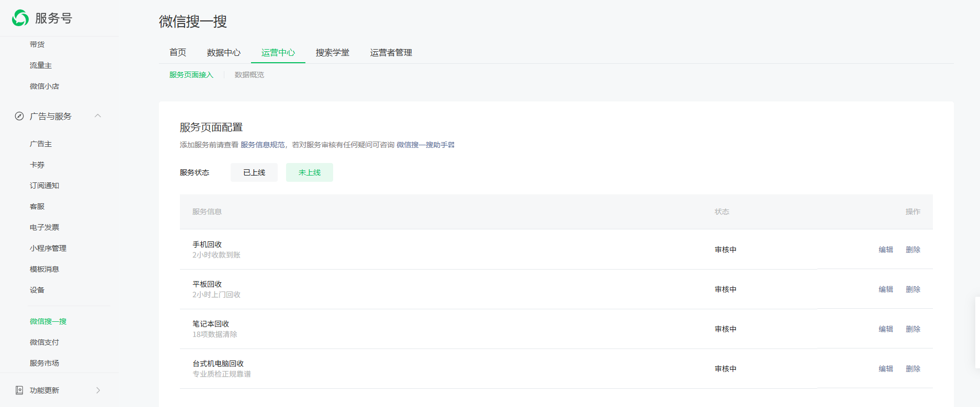Filter services by 未上线 status
980x407 pixels.
pos(310,172)
